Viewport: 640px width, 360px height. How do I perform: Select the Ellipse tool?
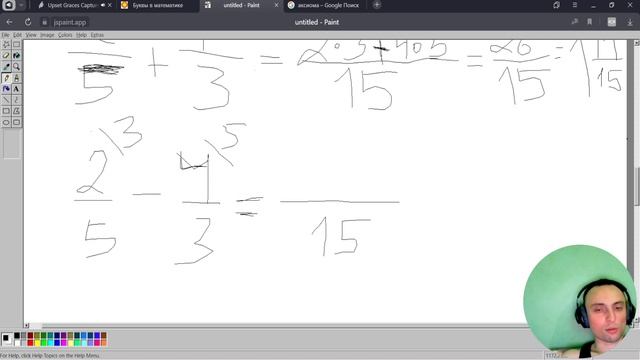coord(6,122)
